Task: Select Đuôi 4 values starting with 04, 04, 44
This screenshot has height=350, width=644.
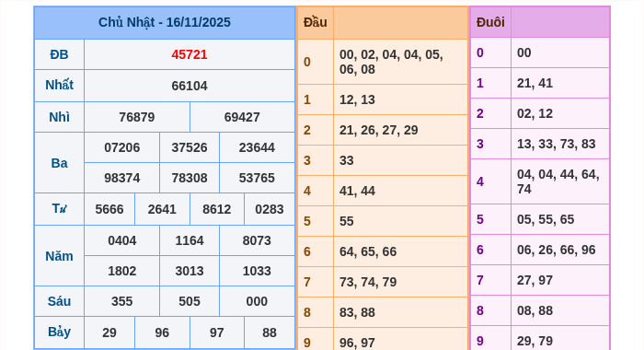Action: pos(558,181)
